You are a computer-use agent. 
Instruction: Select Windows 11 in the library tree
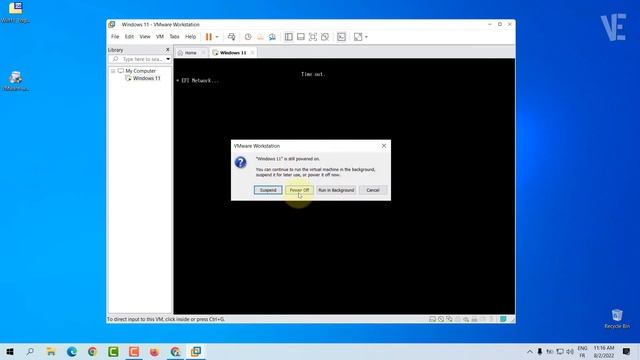pyautogui.click(x=147, y=78)
